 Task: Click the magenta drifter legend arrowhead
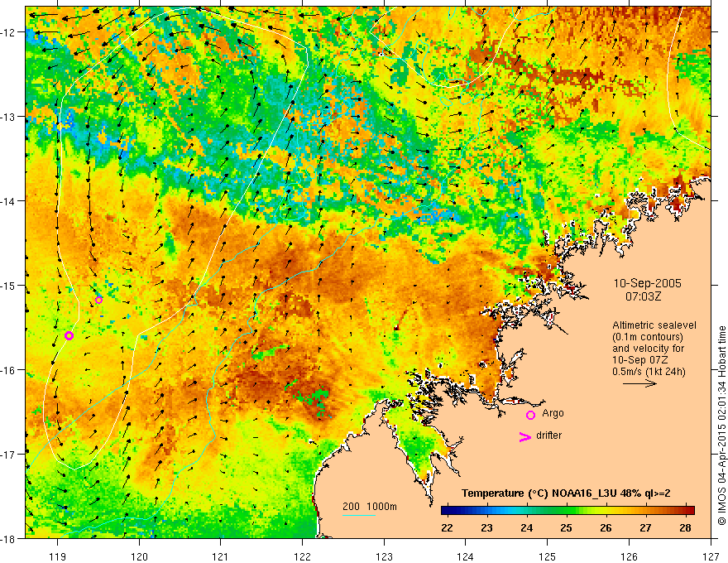[525, 437]
